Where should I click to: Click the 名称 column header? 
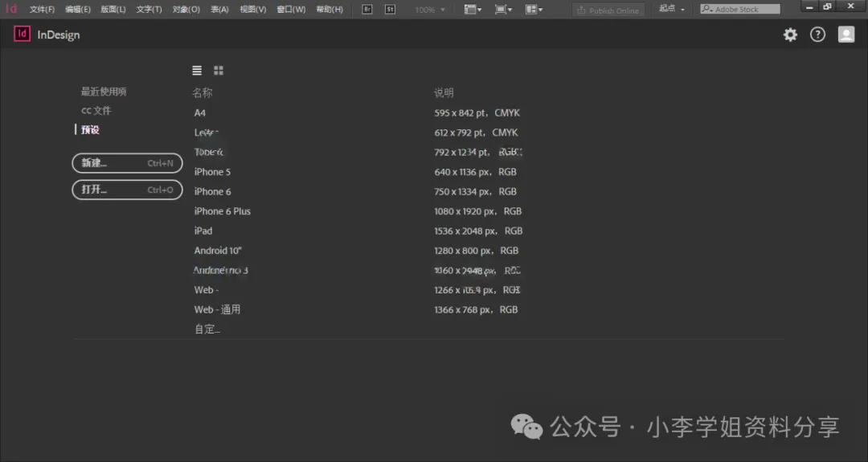(x=202, y=93)
